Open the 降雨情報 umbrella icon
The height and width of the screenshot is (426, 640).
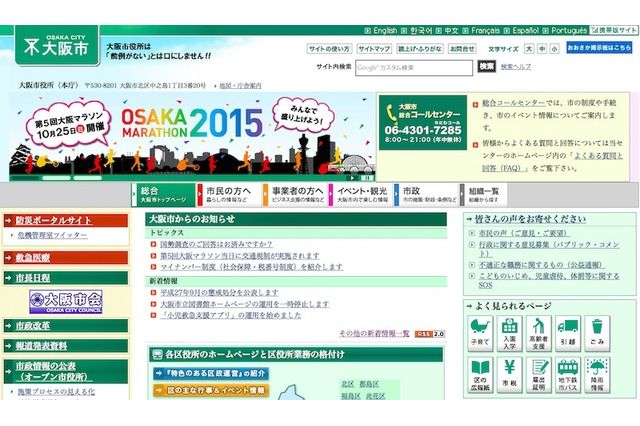[597, 375]
